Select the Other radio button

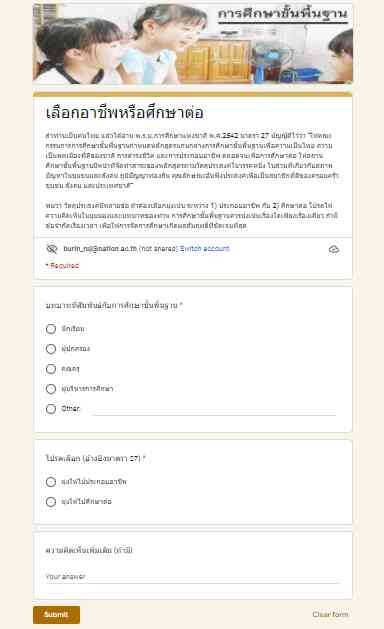point(51,409)
